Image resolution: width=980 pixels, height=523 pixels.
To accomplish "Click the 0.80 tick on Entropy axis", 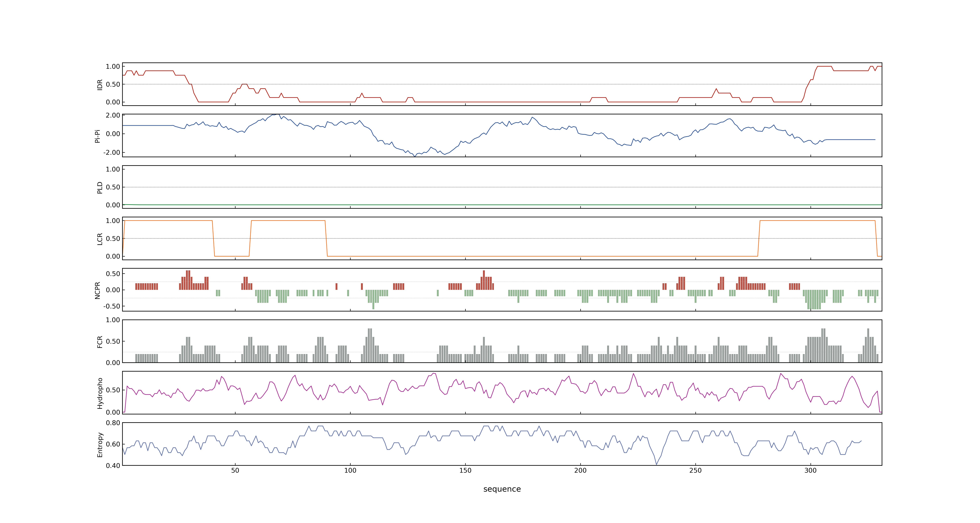I will point(113,423).
